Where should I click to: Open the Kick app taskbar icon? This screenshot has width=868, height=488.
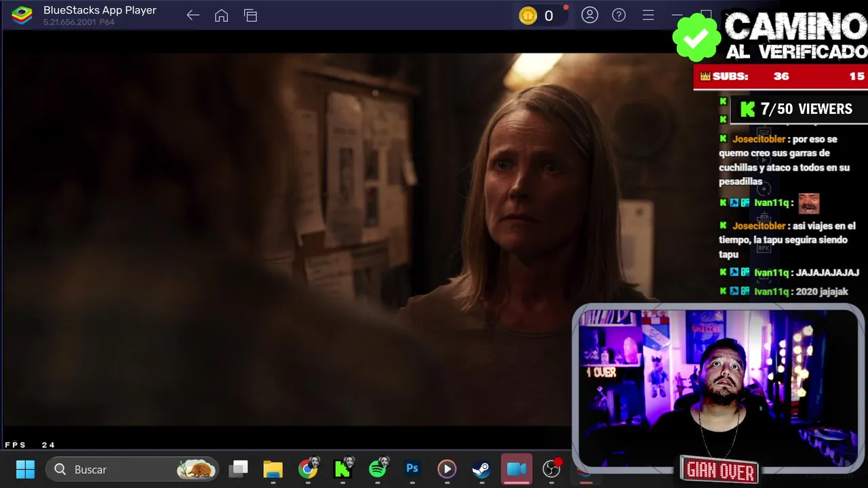342,468
